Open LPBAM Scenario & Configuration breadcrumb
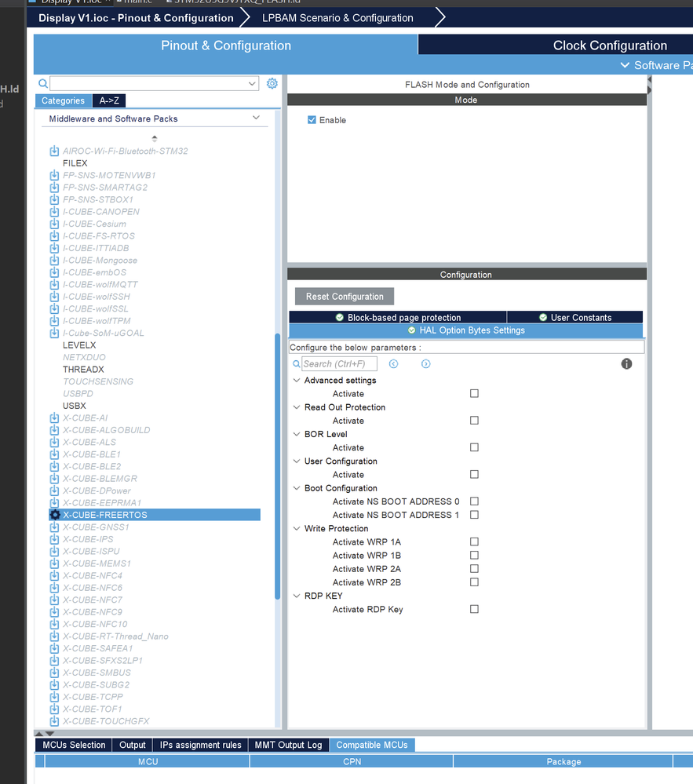The width and height of the screenshot is (693, 784). pos(337,18)
